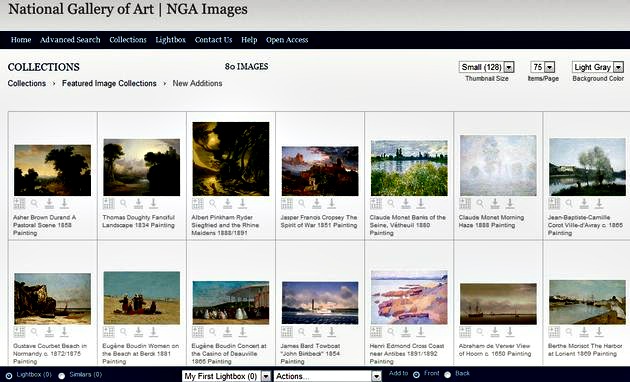Zoom preview Siegfried and the Rhine Maidens
Image resolution: width=630 pixels, height=382 pixels.
coord(213,204)
